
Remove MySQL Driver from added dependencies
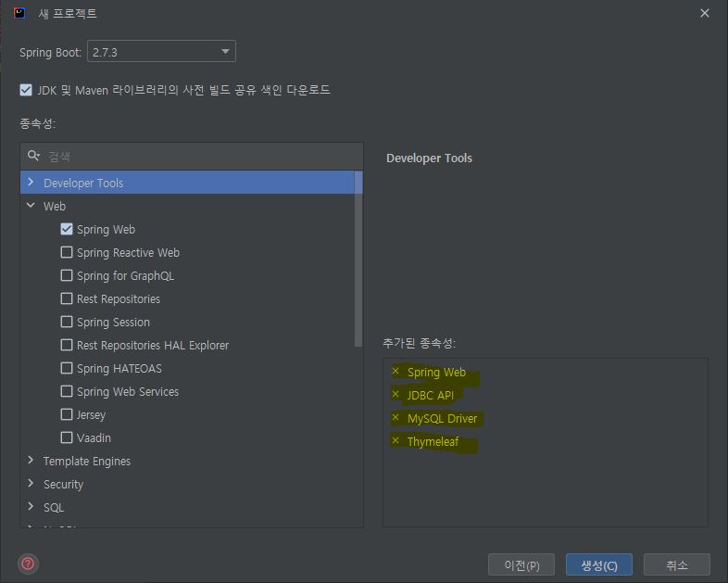click(x=395, y=418)
